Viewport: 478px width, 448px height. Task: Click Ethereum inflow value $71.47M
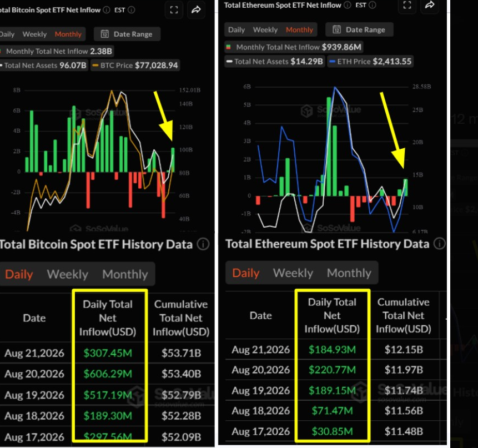(332, 411)
